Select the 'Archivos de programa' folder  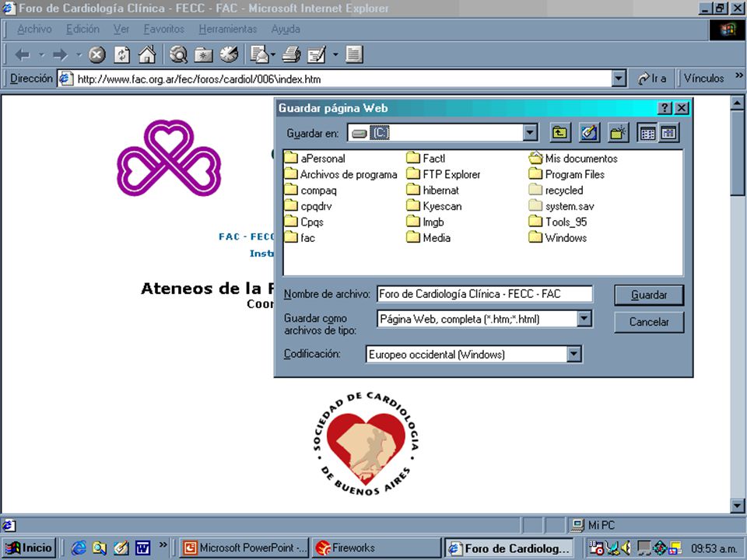coord(341,174)
